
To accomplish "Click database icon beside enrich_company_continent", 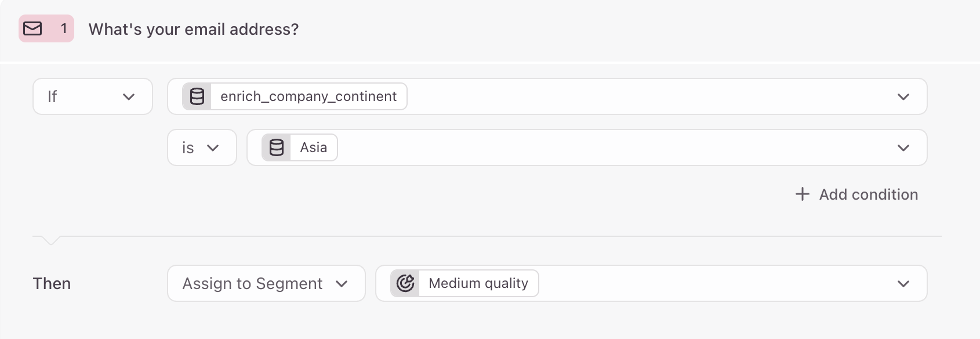I will (197, 96).
